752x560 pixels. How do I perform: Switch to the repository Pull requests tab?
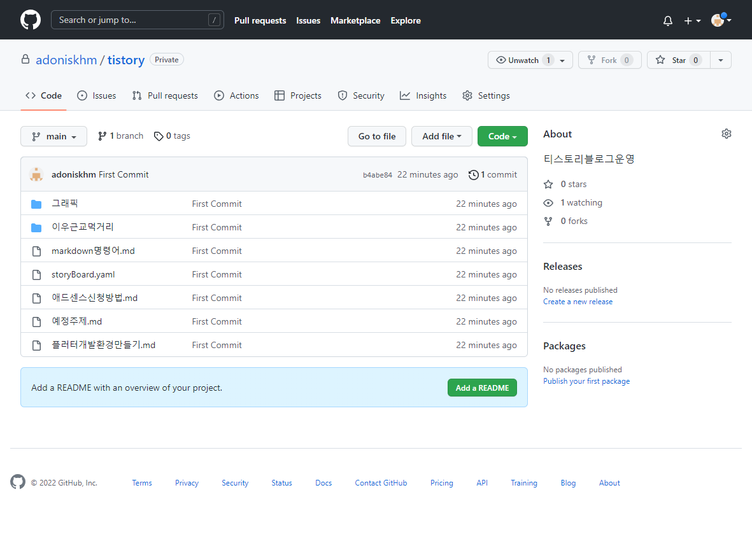165,95
